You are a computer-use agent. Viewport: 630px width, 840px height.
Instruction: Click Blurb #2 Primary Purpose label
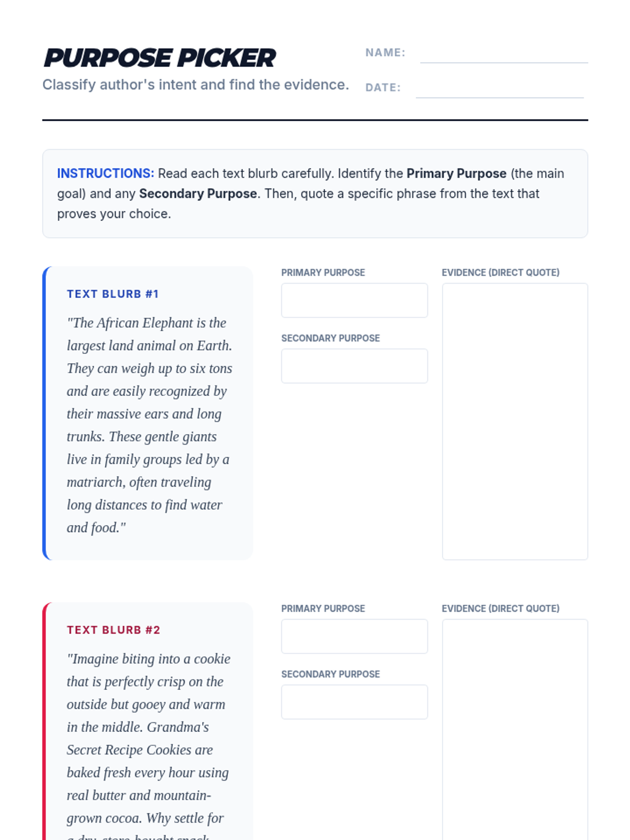click(x=323, y=608)
